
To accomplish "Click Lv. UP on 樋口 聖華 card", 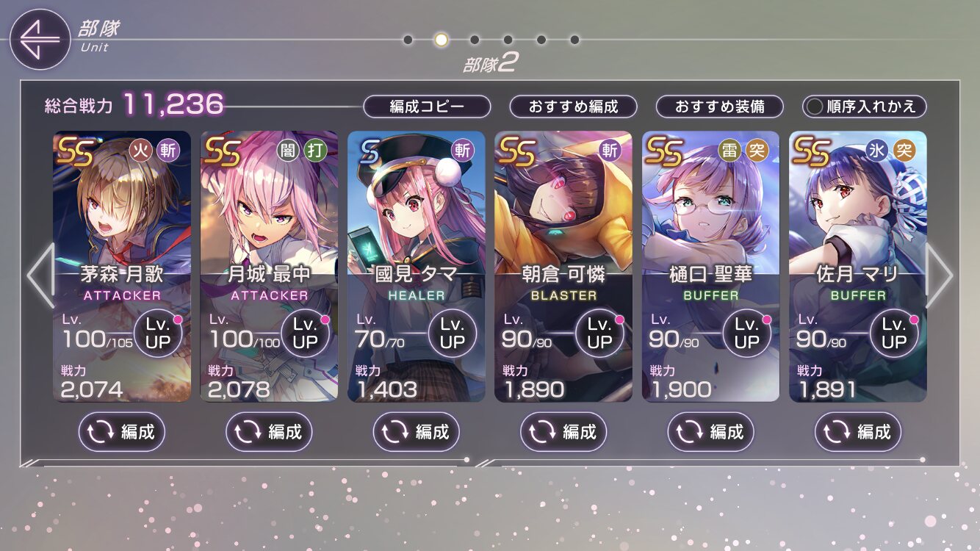I will click(x=747, y=333).
